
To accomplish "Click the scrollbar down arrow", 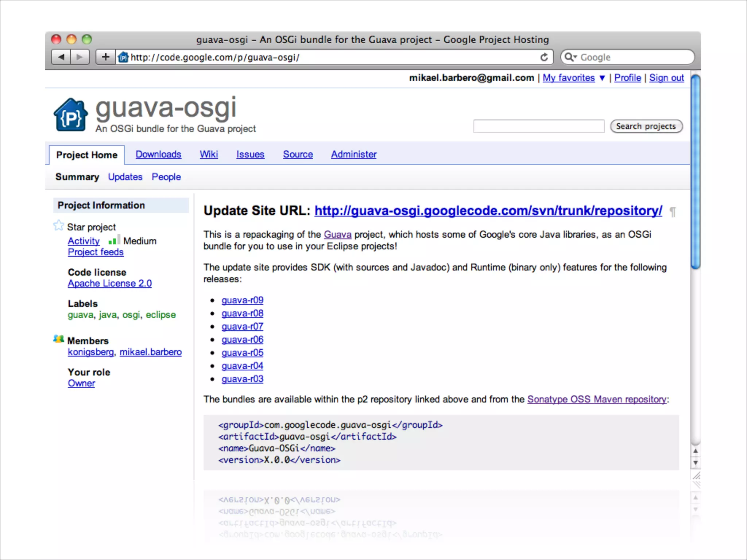I will tap(696, 463).
